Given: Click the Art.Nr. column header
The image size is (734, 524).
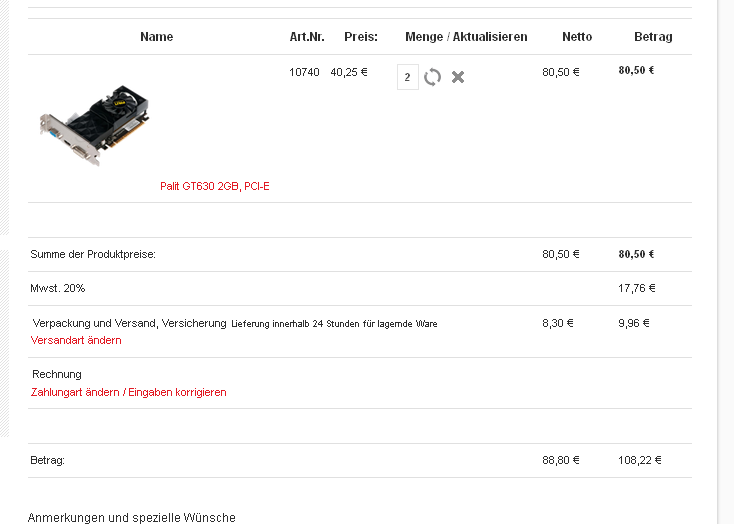Looking at the screenshot, I should (x=307, y=37).
